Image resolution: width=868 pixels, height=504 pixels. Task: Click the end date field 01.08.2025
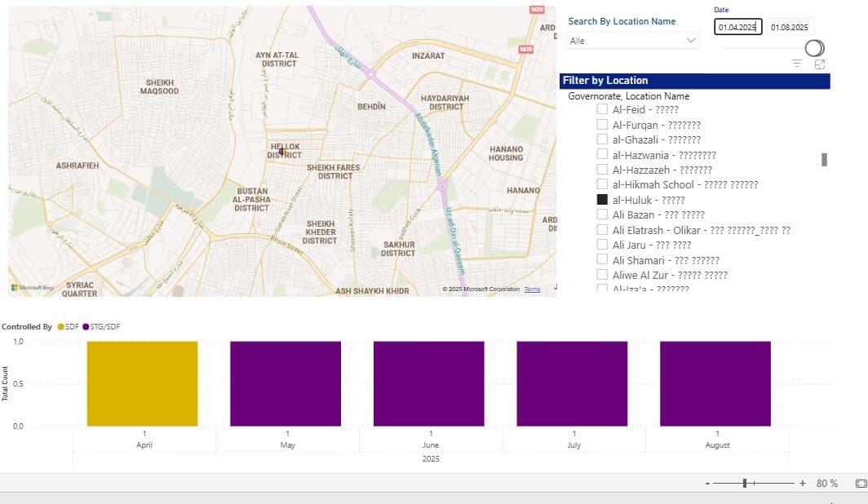coord(790,27)
